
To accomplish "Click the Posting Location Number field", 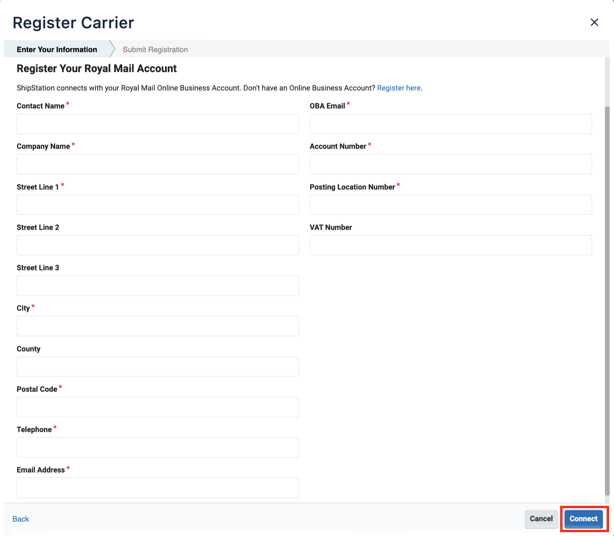I will click(450, 205).
